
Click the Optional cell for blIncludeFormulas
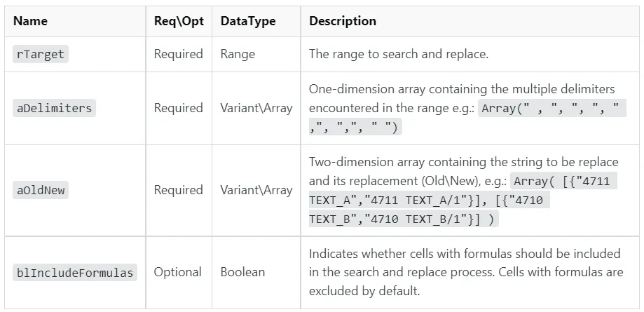click(177, 272)
